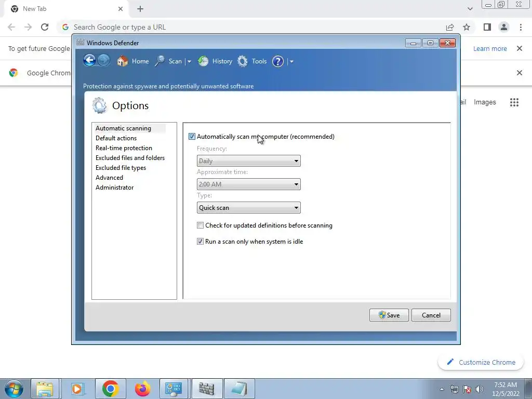Open the Chrome profile avatar

[504, 27]
